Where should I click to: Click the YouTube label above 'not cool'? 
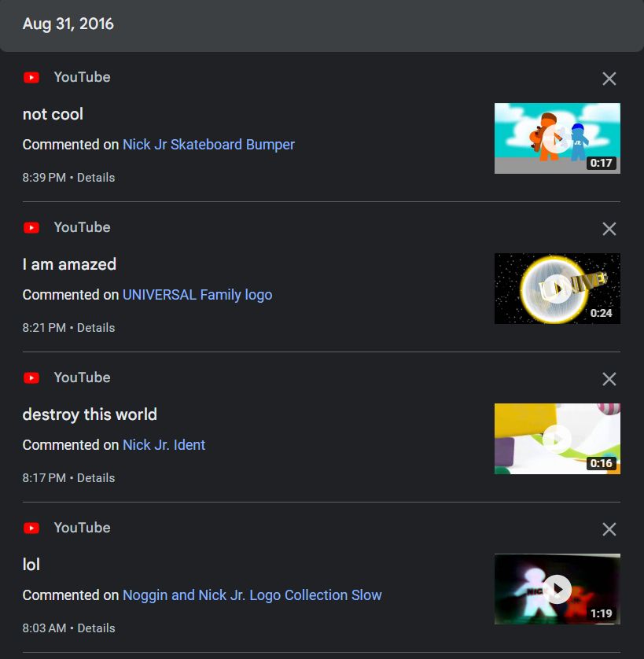(82, 77)
